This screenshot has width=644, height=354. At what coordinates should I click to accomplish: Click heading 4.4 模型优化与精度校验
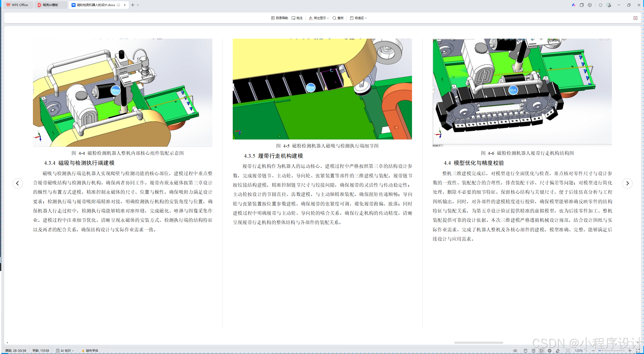(474, 163)
